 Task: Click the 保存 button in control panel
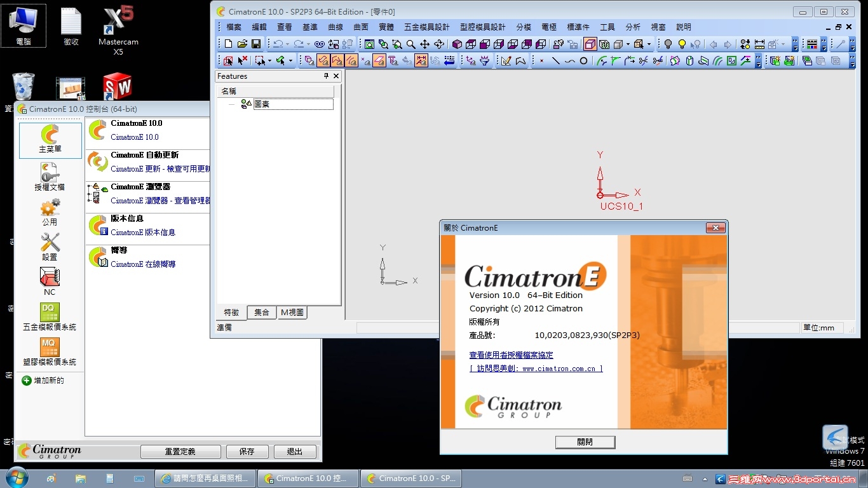(x=247, y=451)
